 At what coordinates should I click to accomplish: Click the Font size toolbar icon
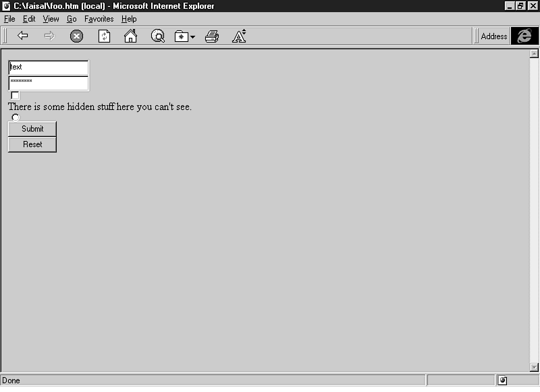coord(239,36)
